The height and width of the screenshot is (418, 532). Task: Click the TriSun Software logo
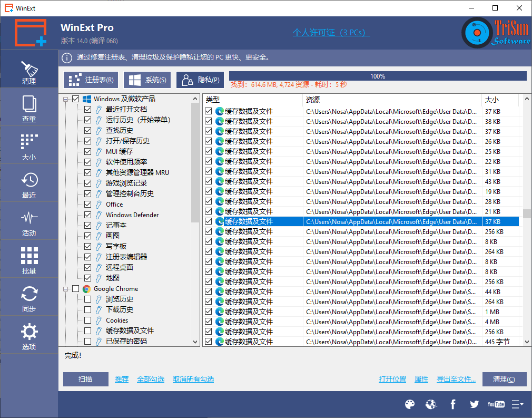point(496,33)
